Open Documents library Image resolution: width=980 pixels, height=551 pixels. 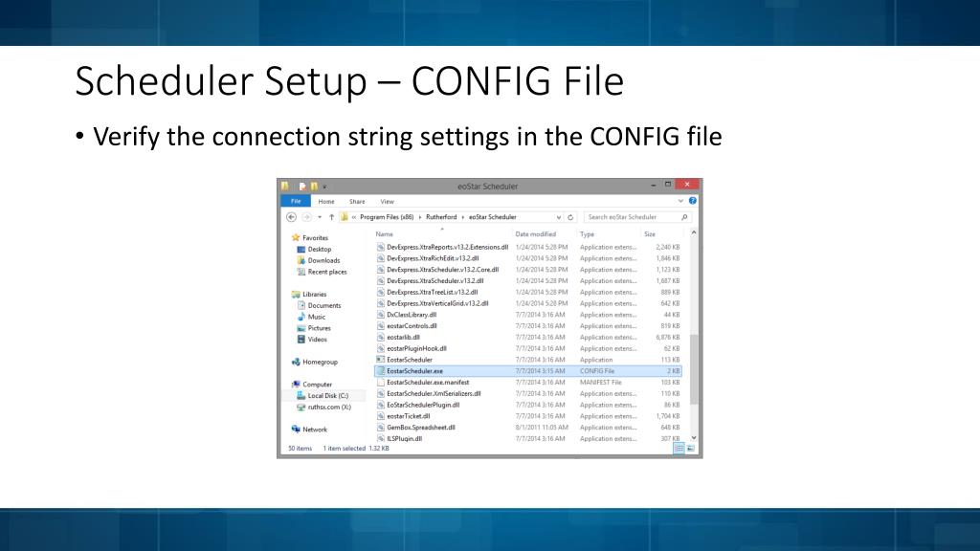point(324,305)
